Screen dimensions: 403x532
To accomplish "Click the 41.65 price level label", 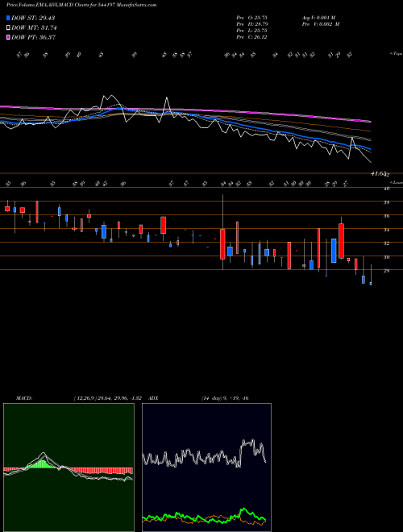I will click(x=379, y=174).
